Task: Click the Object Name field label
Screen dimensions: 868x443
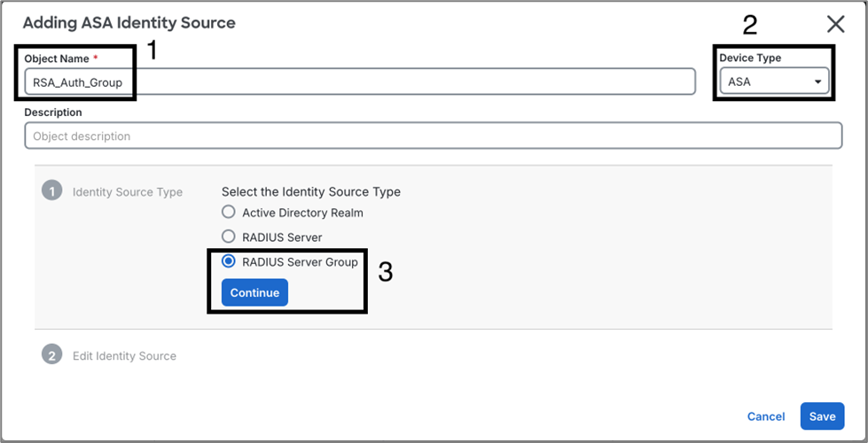Action: point(57,58)
